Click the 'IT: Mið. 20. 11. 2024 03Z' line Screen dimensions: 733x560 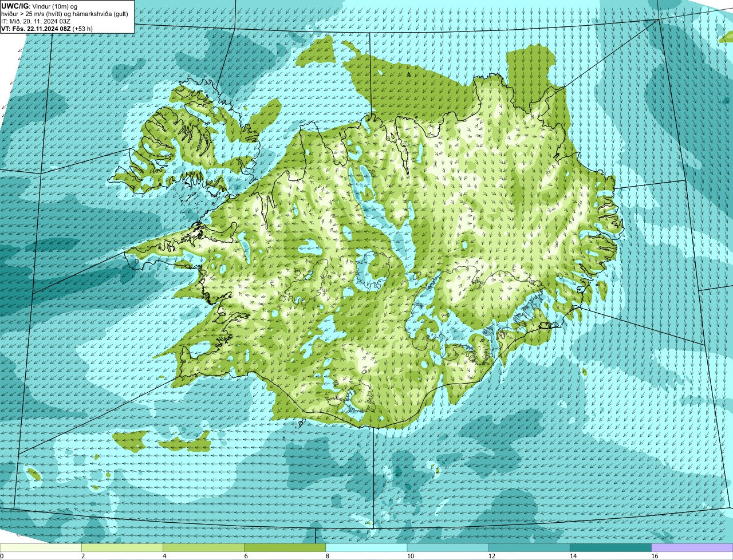36,21
